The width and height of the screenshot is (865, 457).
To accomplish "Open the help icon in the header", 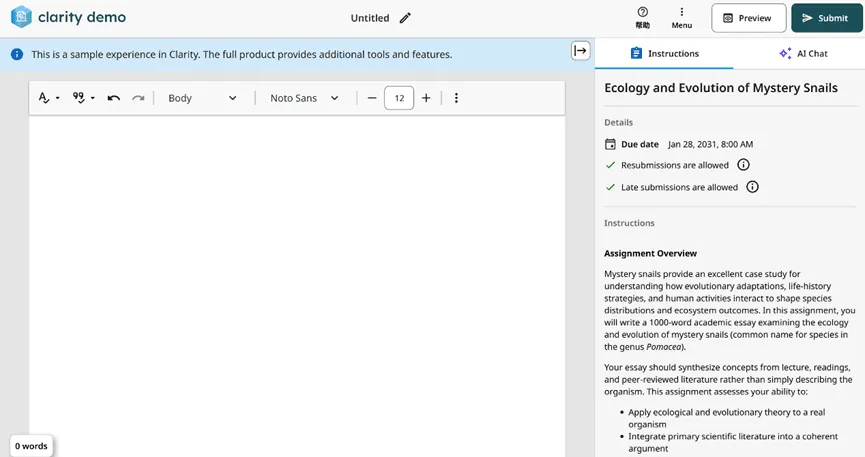I will pyautogui.click(x=642, y=13).
